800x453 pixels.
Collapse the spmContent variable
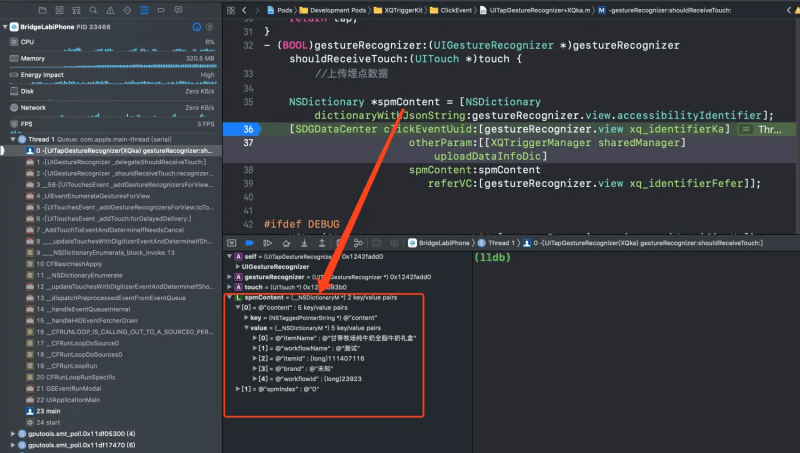[x=229, y=297]
